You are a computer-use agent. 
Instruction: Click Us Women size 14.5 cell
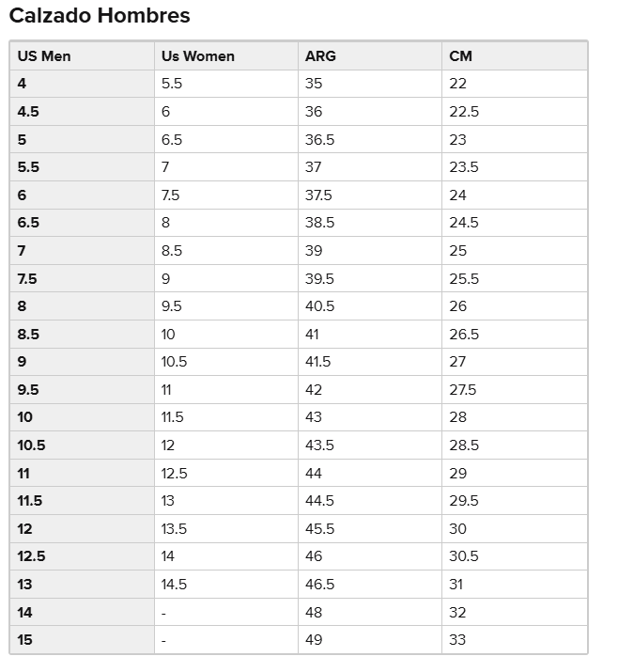(x=174, y=585)
